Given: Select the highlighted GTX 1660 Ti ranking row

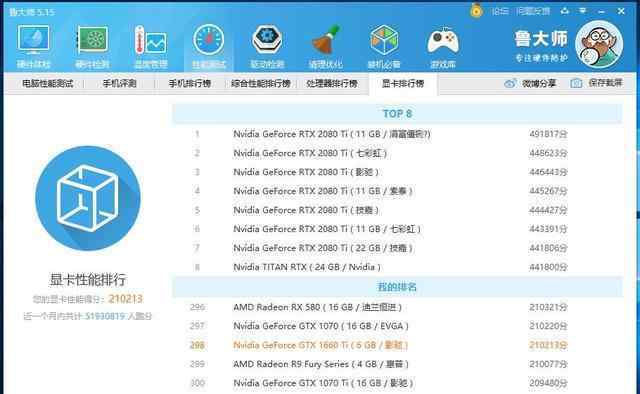Looking at the screenshot, I should 397,345.
